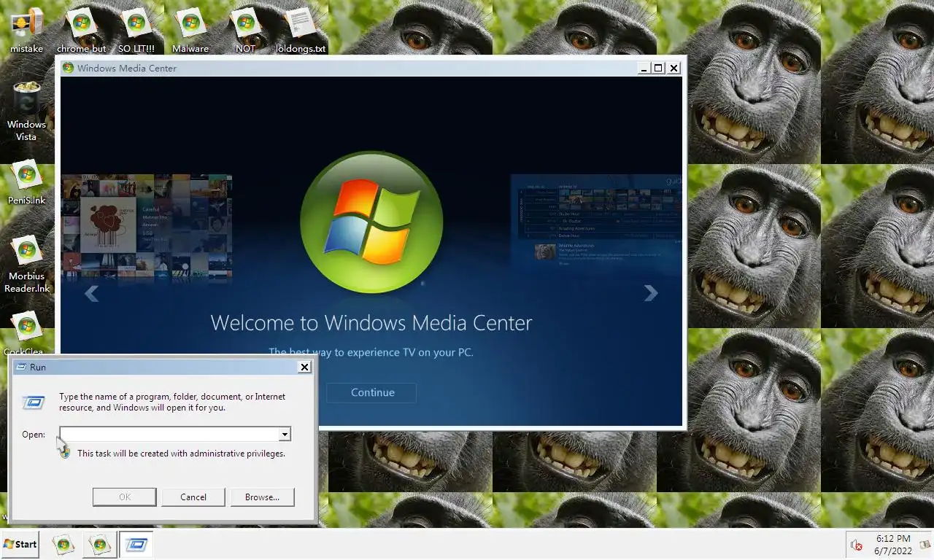Minimize the Windows Media Center window
The image size is (934, 560).
tap(644, 68)
